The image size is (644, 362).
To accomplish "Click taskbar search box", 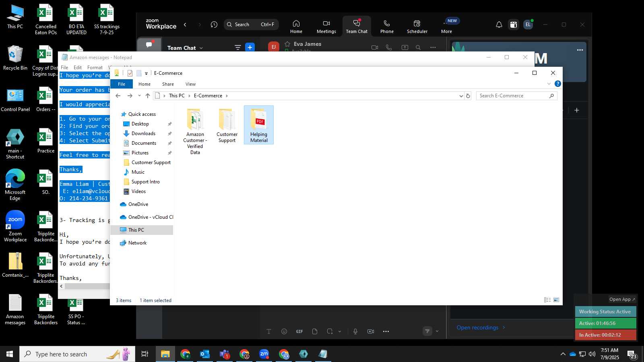I will tap(77, 354).
